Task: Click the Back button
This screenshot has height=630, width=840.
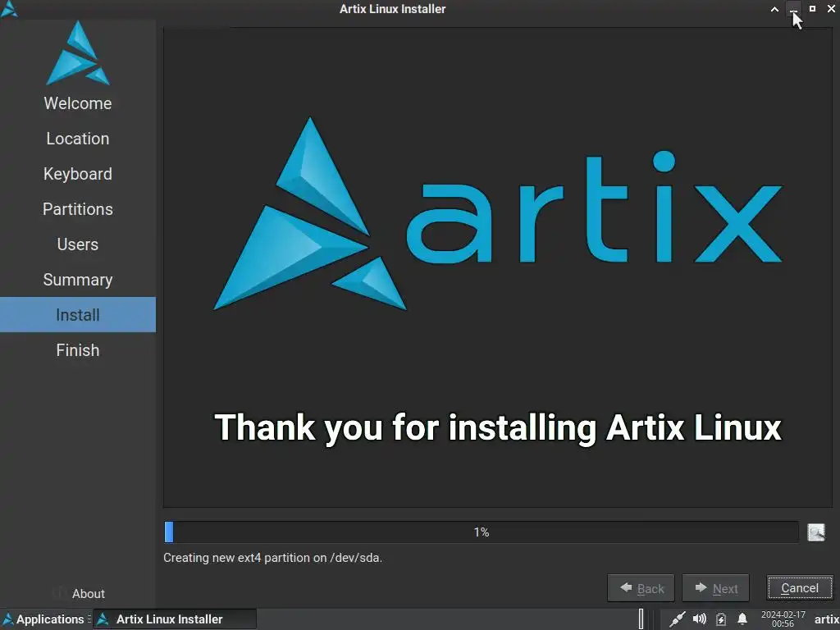Action: pos(641,588)
